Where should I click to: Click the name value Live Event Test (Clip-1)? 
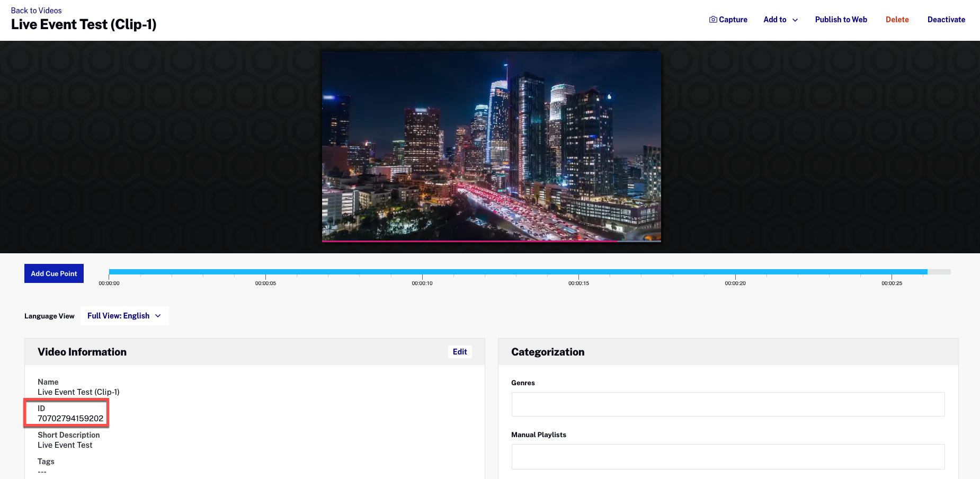[x=78, y=392]
